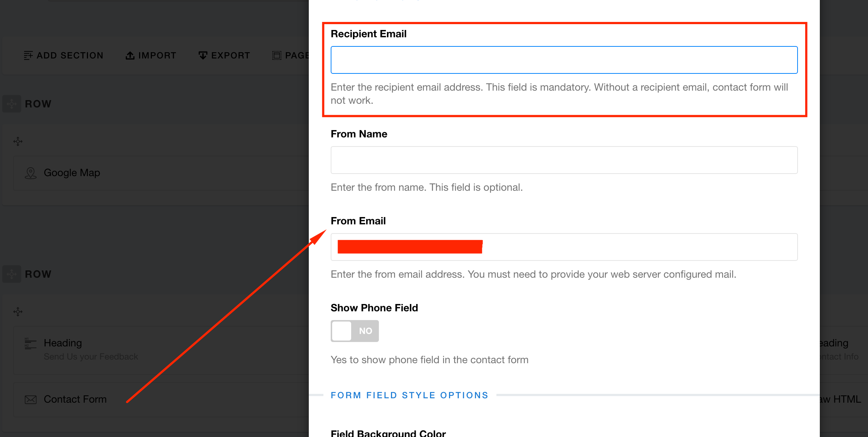Toggle the Show Phone Field switch

pyautogui.click(x=354, y=331)
